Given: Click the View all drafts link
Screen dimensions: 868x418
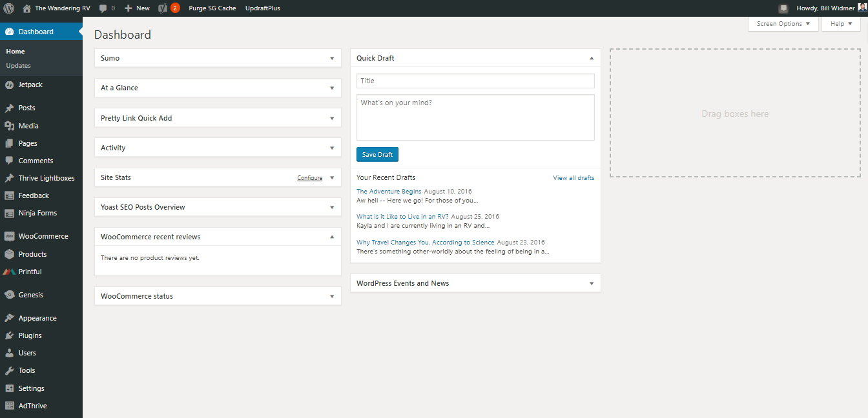Looking at the screenshot, I should click(573, 178).
